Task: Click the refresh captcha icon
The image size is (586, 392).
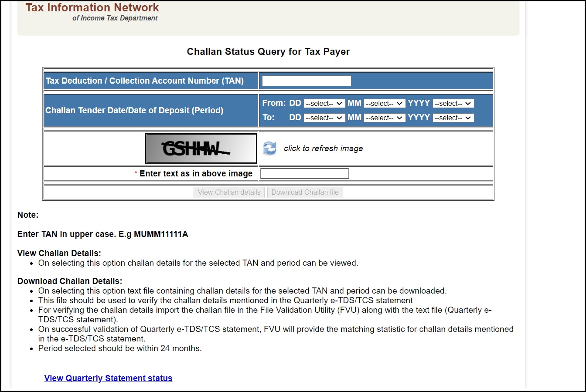Action: click(270, 148)
